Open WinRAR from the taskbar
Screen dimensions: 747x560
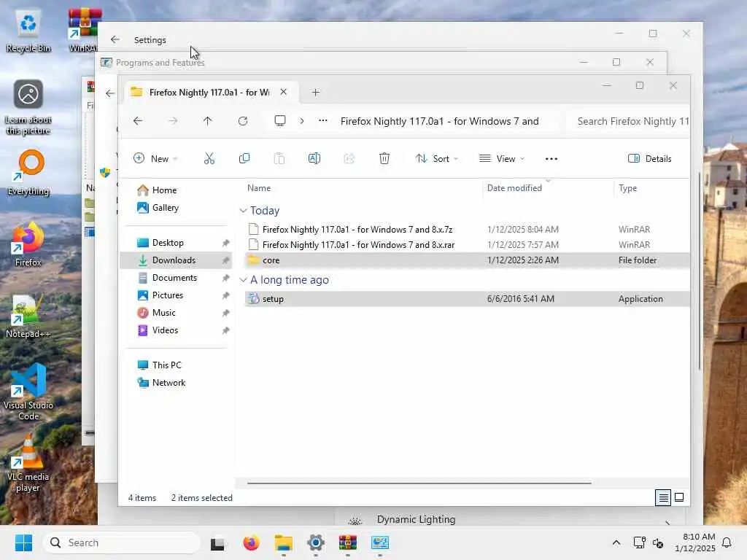pos(348,542)
